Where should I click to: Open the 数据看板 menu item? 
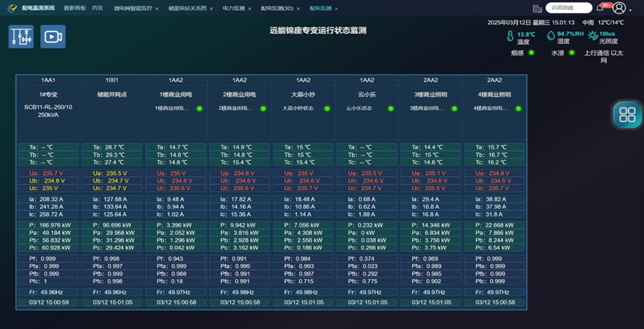pos(74,8)
